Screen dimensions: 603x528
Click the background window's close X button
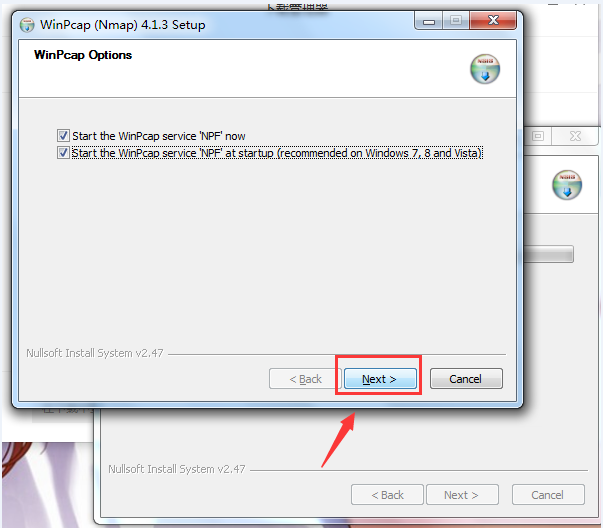[x=575, y=136]
